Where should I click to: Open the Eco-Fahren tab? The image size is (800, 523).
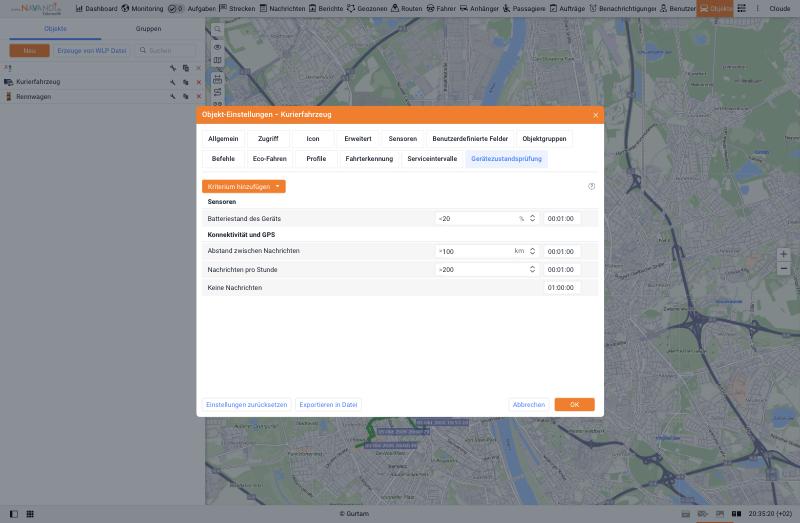[x=269, y=159]
